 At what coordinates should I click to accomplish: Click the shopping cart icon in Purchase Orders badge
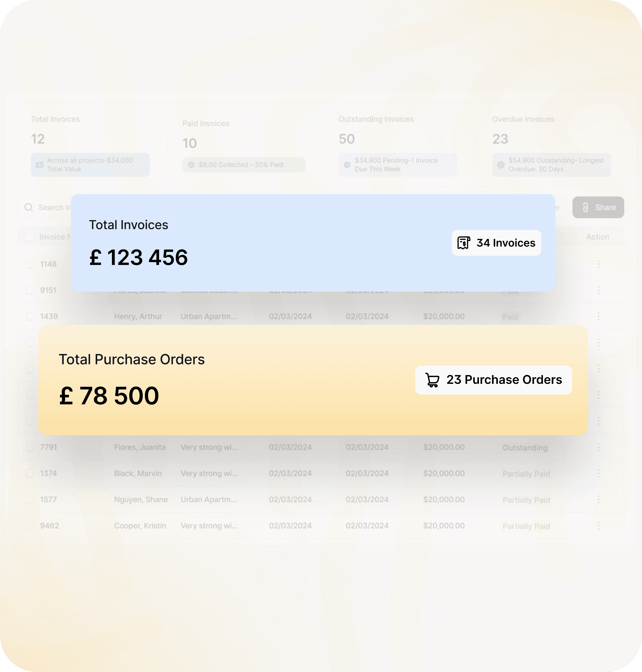(x=432, y=380)
